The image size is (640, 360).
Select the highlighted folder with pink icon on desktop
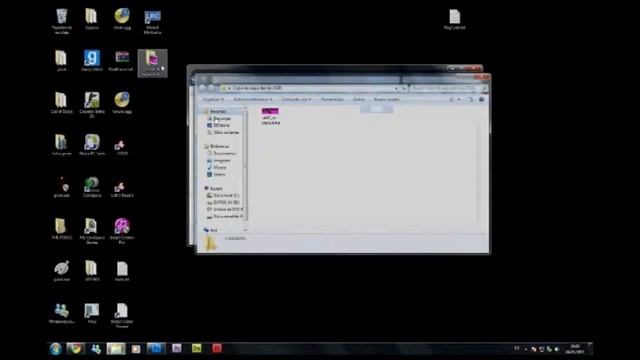tap(152, 63)
